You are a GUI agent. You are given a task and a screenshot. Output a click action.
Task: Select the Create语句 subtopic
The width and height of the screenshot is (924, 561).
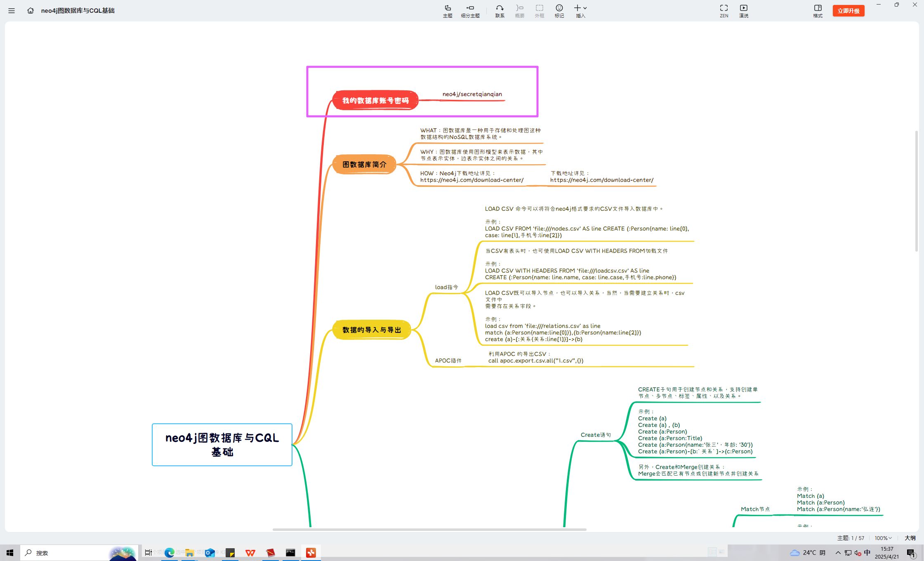[x=596, y=435]
